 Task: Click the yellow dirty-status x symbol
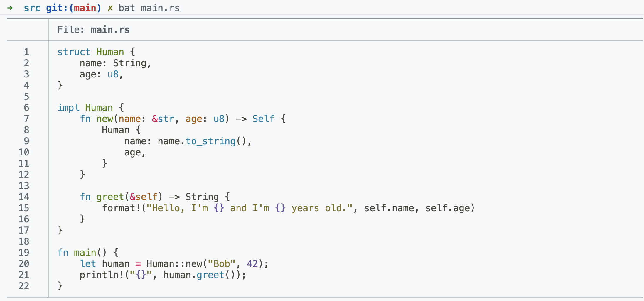click(x=110, y=8)
